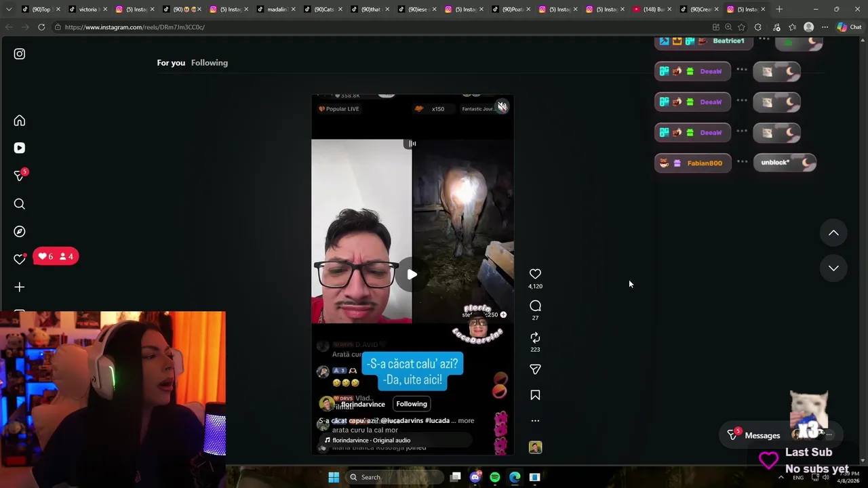Screen dimensions: 868x488
Task: Go back with the browser back arrow
Action: tap(9, 27)
